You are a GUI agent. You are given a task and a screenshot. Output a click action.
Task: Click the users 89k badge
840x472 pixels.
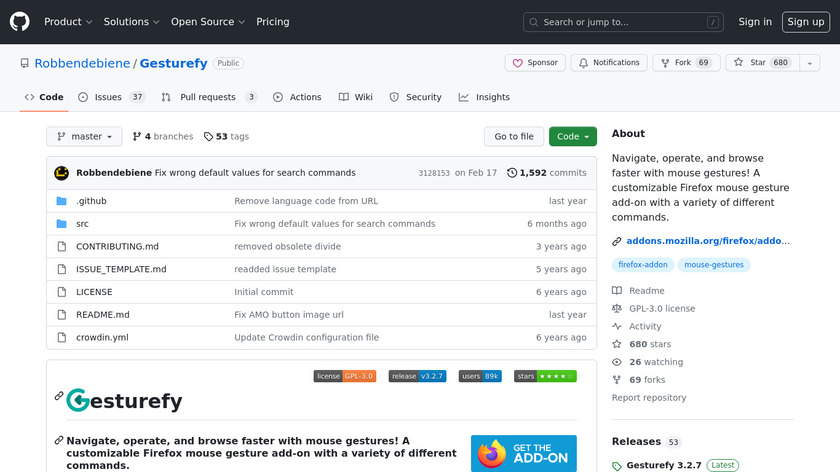(x=480, y=376)
